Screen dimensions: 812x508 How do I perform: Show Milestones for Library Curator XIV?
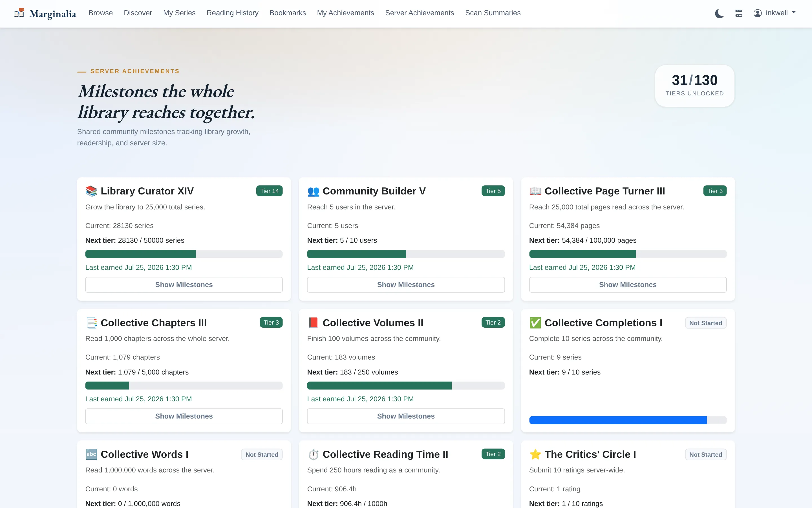click(x=184, y=284)
